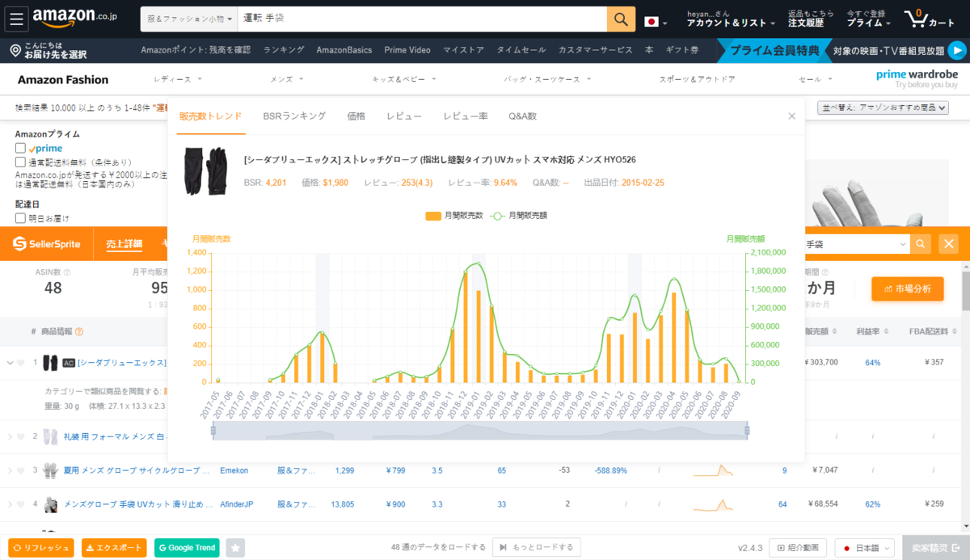Sort by 利益率 column arrows

[885, 331]
